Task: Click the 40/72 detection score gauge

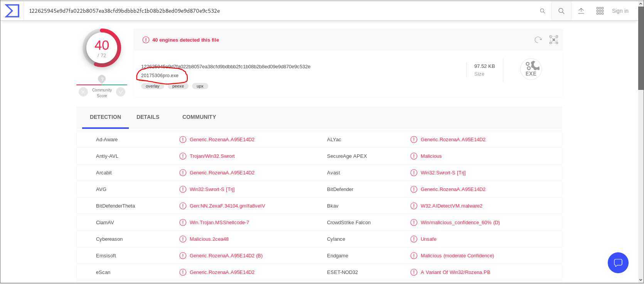Action: pos(102,48)
